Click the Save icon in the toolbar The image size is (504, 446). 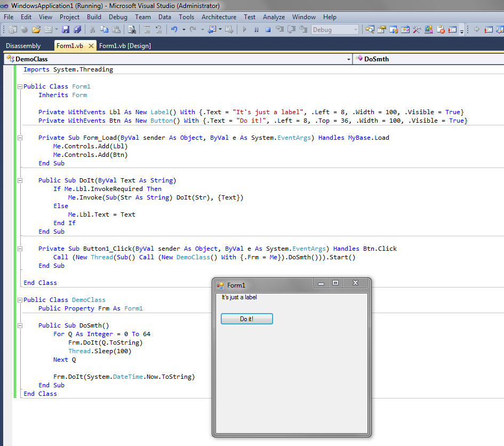(x=66, y=30)
